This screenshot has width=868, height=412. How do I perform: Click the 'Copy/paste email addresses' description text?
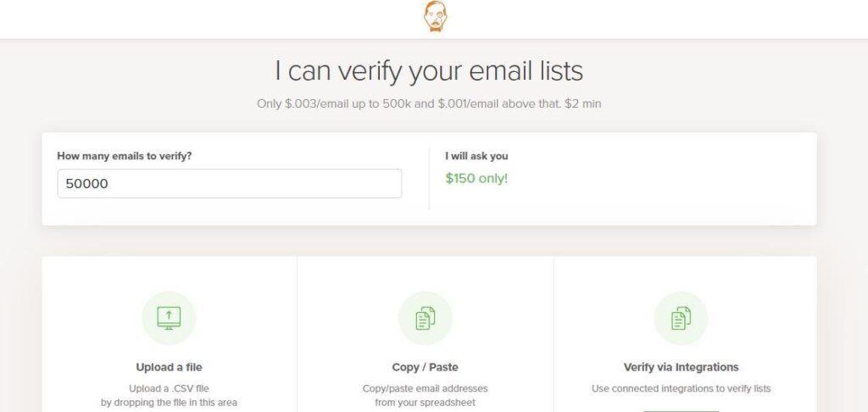pyautogui.click(x=426, y=388)
